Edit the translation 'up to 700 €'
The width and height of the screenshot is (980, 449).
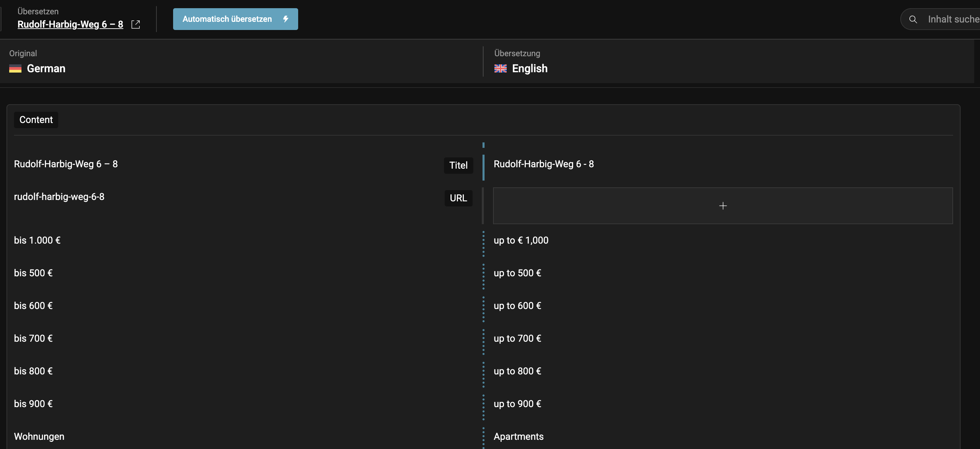[x=517, y=338]
